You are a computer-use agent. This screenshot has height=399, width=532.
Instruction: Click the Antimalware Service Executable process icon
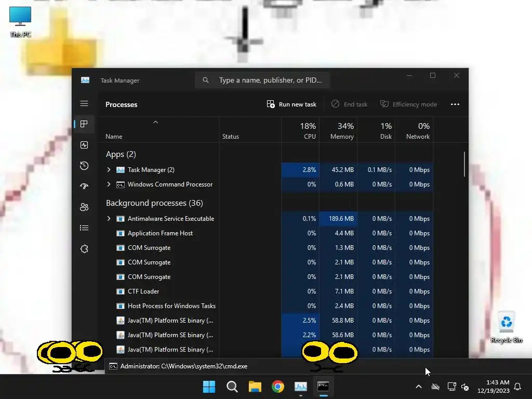click(121, 219)
